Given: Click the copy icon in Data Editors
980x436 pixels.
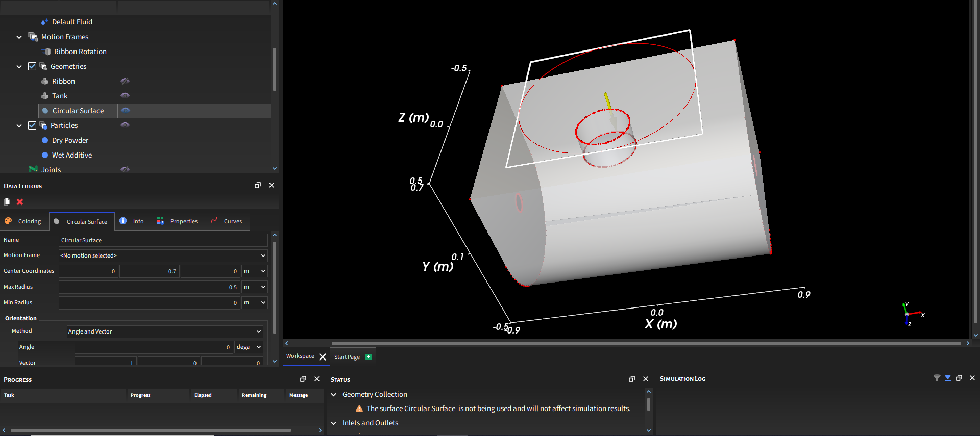Looking at the screenshot, I should point(7,202).
